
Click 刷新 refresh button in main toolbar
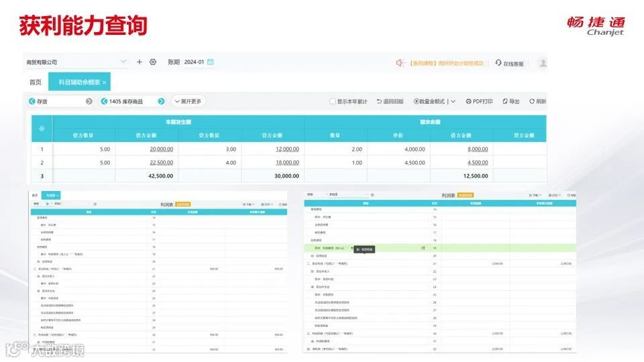click(537, 101)
